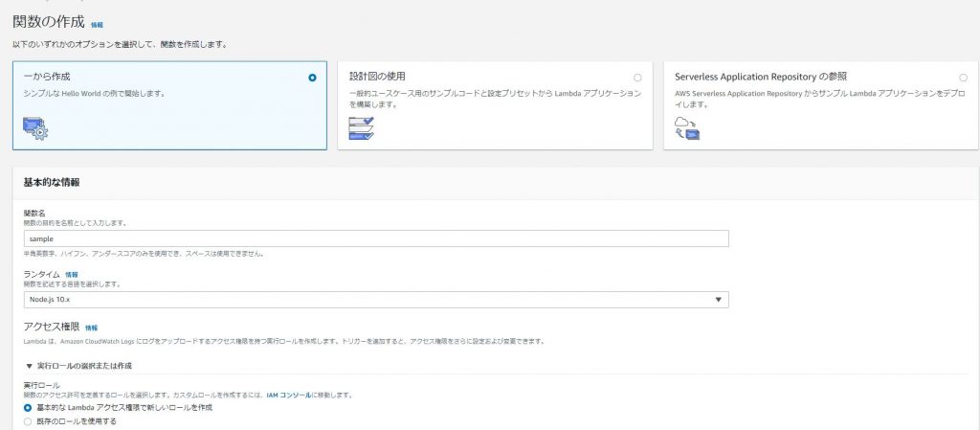Open the ランタイム Node.js 10.x dropdown

(x=375, y=300)
